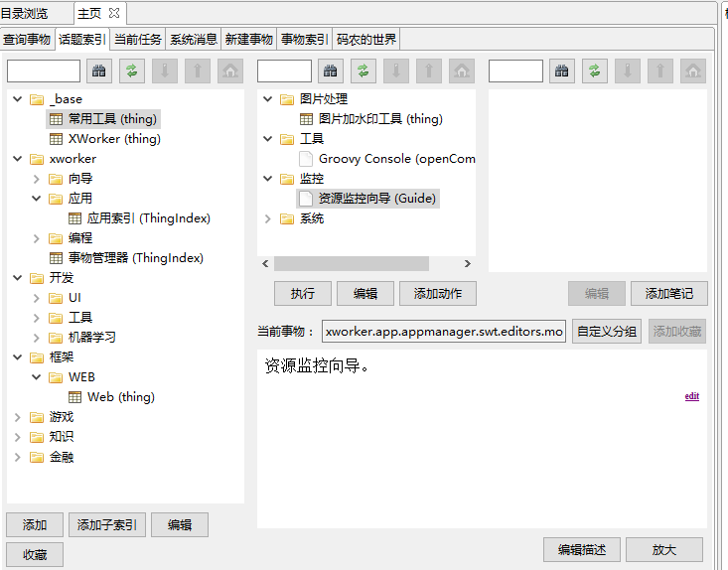Click the binoculars search icon in middle panel
Viewport: 728px width, 570px height.
[x=331, y=71]
